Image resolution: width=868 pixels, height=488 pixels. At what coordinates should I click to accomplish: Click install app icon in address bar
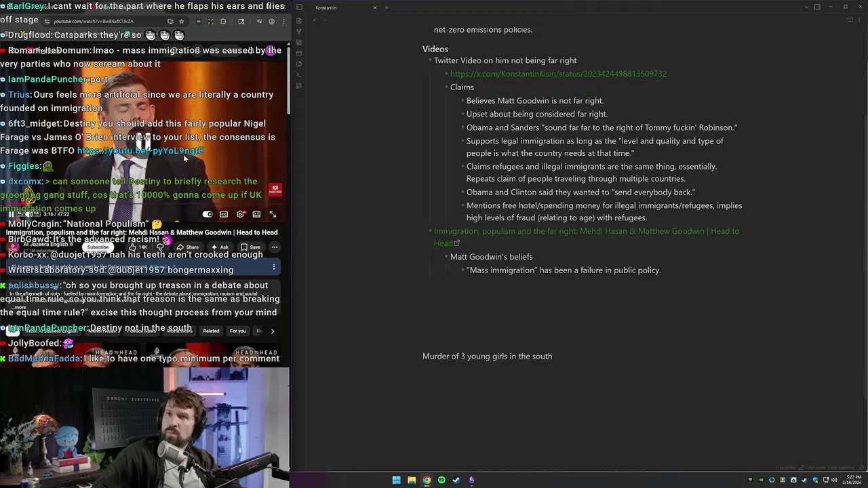point(170,21)
